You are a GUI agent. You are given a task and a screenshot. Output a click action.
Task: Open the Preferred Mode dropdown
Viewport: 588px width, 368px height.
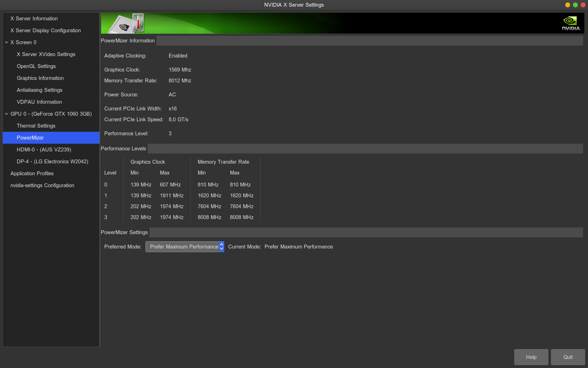[185, 247]
